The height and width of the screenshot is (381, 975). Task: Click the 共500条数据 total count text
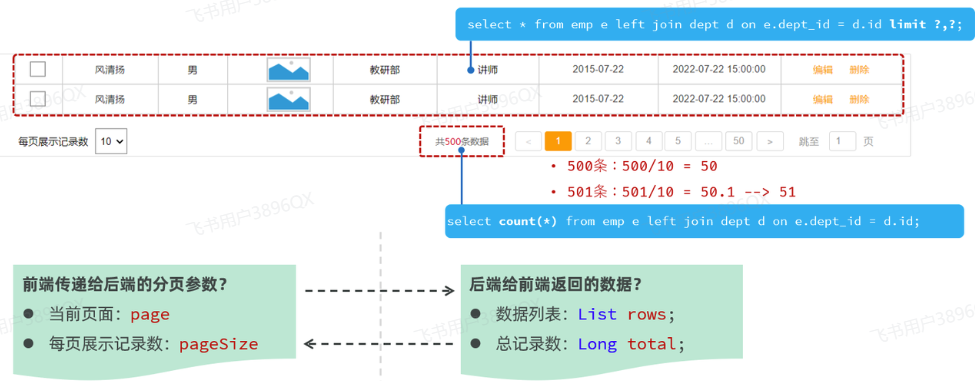[x=461, y=142]
